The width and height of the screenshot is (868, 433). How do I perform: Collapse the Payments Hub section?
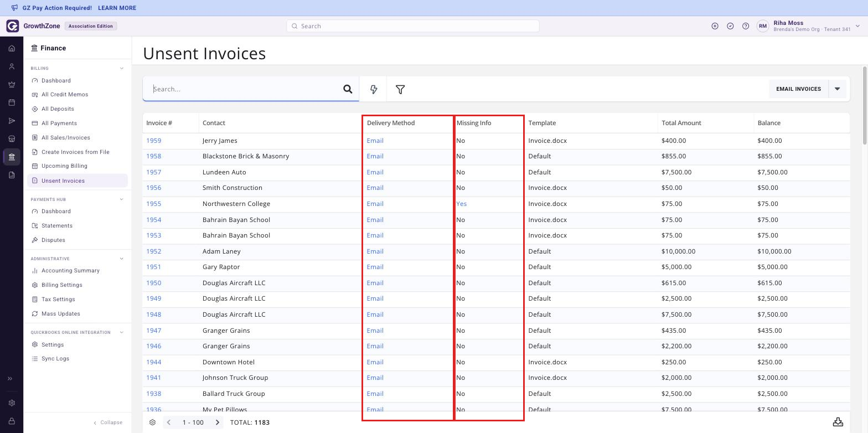pos(122,199)
